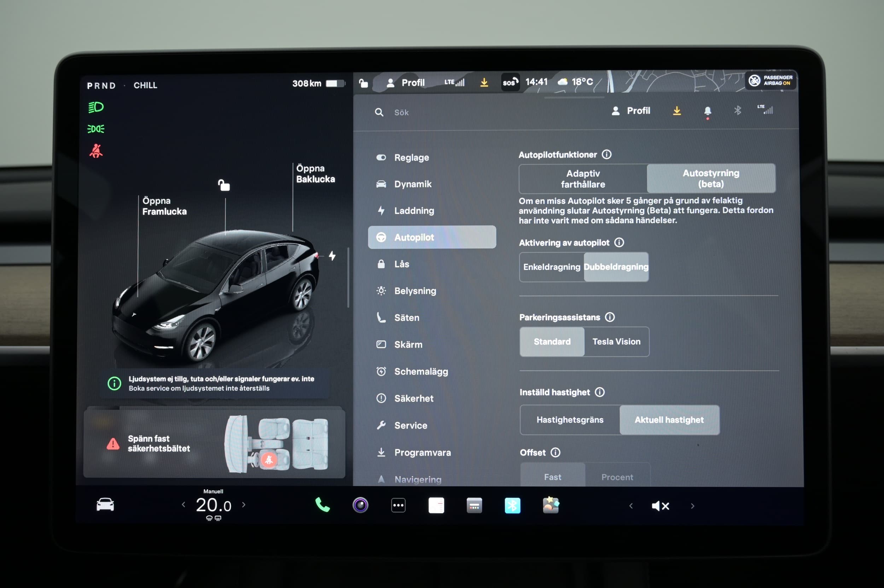Show info for Aktivering av autopilot
Image resolution: width=884 pixels, height=588 pixels.
click(619, 242)
